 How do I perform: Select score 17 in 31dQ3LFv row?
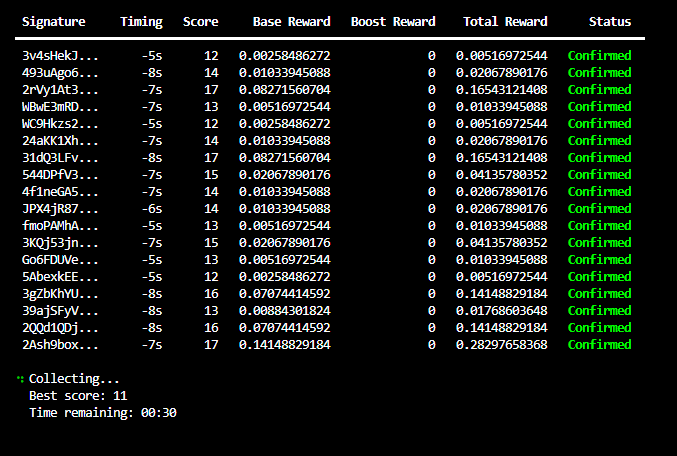(211, 158)
